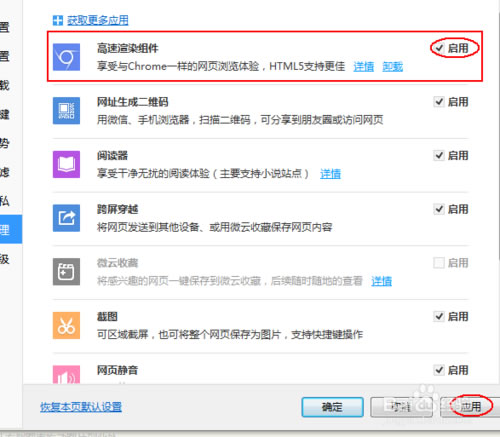500x437 pixels.
Task: Uncheck 启用 for 高速渲染组件
Action: pos(439,48)
